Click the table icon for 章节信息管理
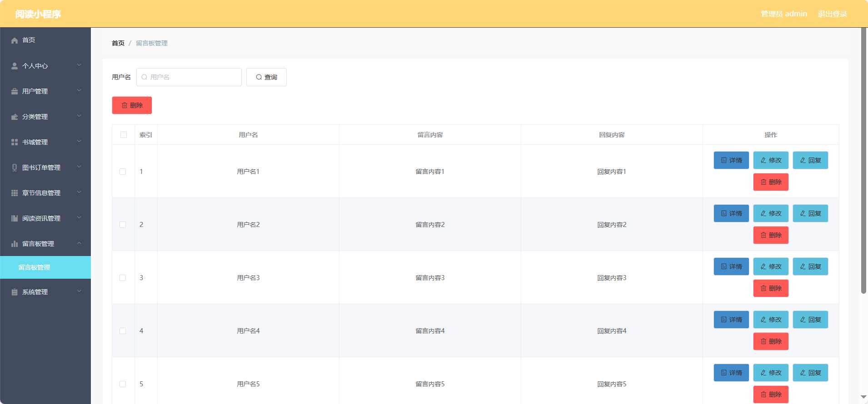 point(15,193)
